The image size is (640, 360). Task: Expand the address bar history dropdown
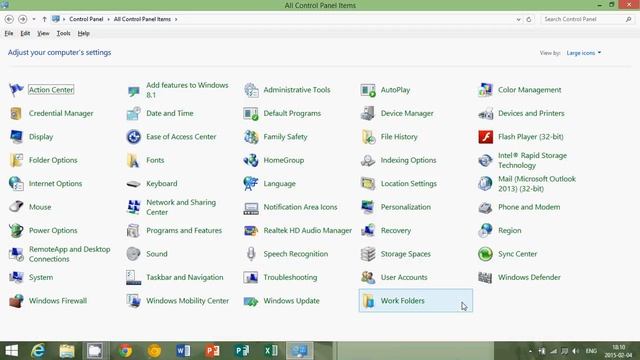coord(518,19)
